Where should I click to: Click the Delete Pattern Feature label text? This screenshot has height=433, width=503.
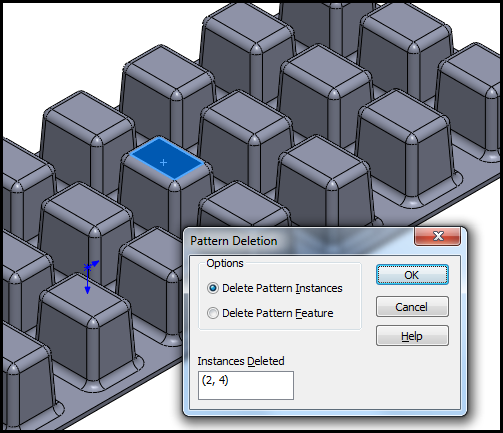pyautogui.click(x=277, y=313)
